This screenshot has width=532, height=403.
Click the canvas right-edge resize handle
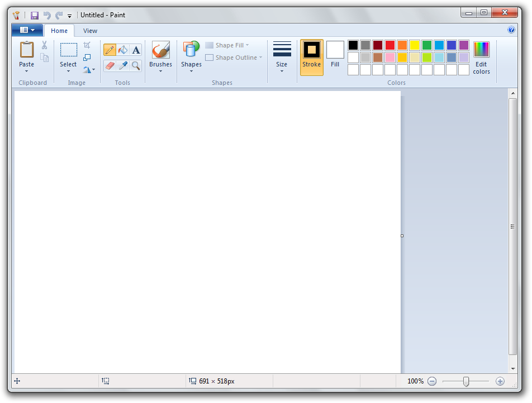click(402, 236)
